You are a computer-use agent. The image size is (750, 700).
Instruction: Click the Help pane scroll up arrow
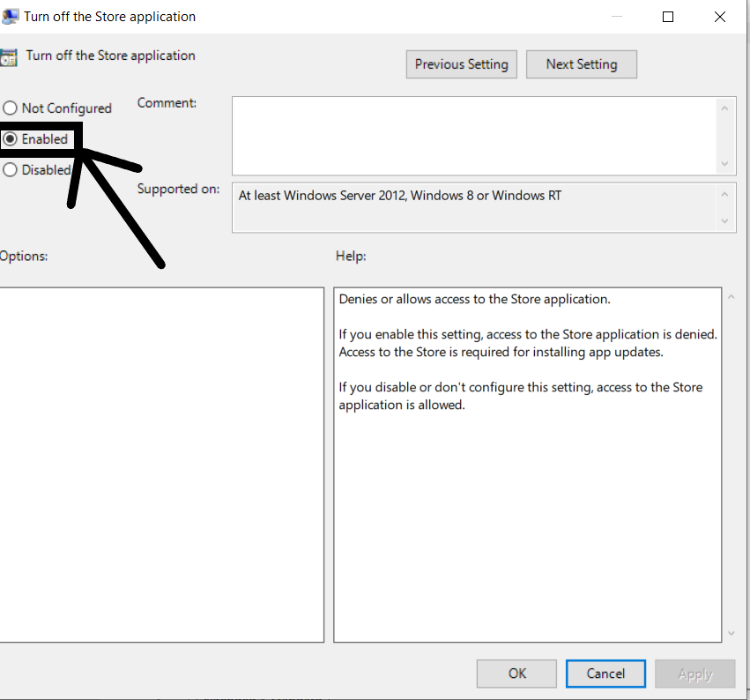[x=731, y=297]
